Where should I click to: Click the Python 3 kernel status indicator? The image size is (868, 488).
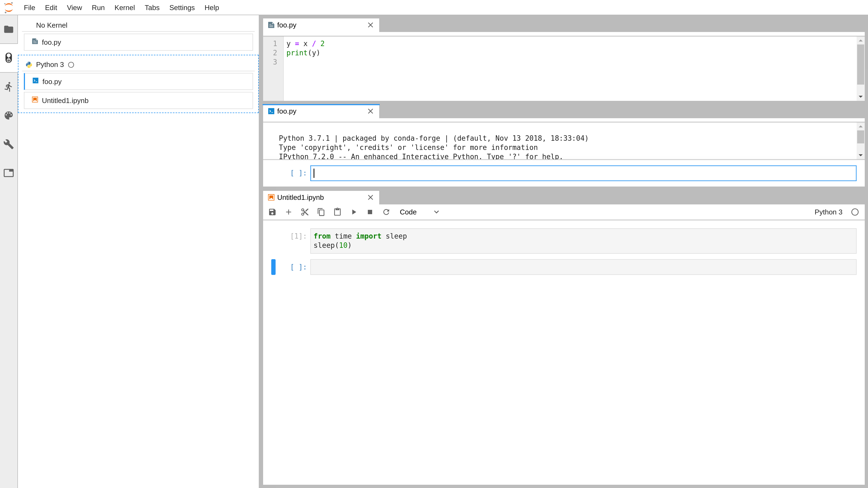click(x=855, y=212)
